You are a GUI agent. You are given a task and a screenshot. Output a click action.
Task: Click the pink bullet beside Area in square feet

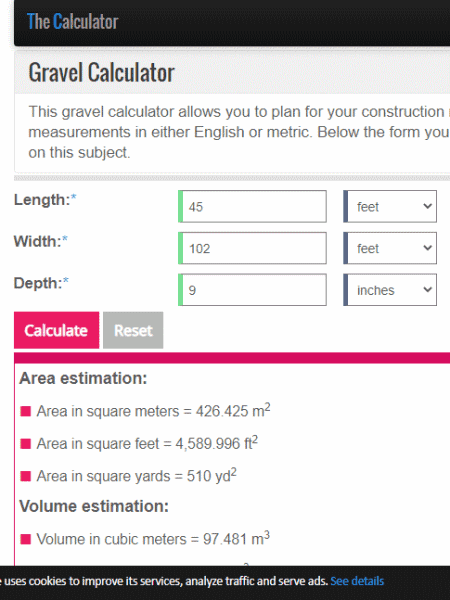coord(26,444)
